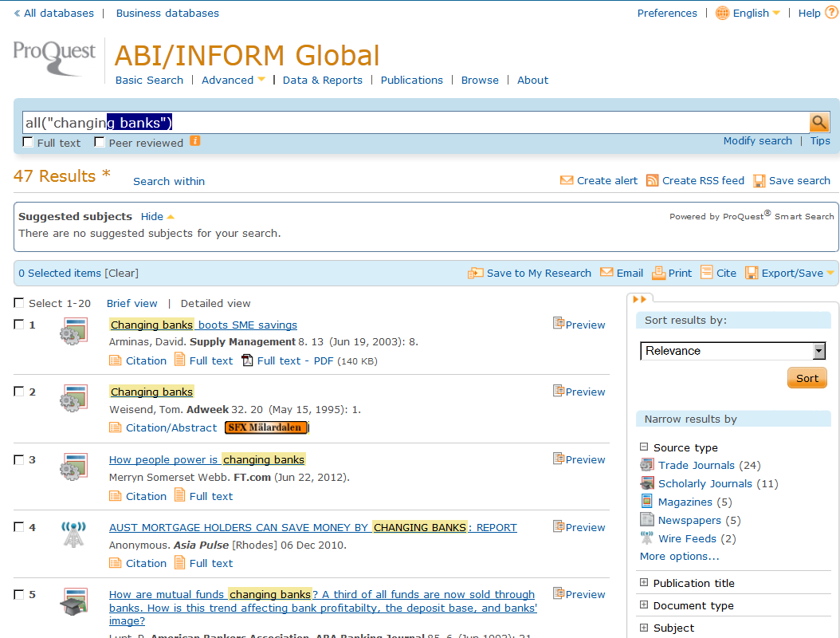This screenshot has width=840, height=638.
Task: Click the Newspapers source type icon
Action: tap(647, 519)
